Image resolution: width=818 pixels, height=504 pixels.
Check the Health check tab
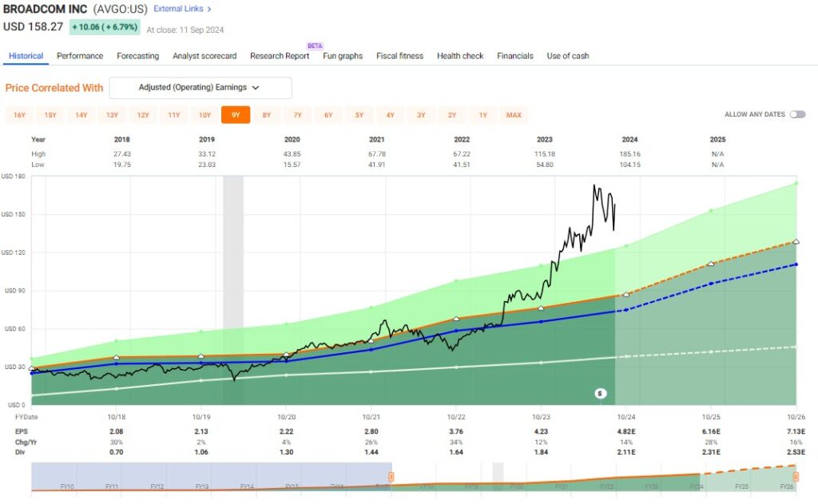(x=459, y=56)
